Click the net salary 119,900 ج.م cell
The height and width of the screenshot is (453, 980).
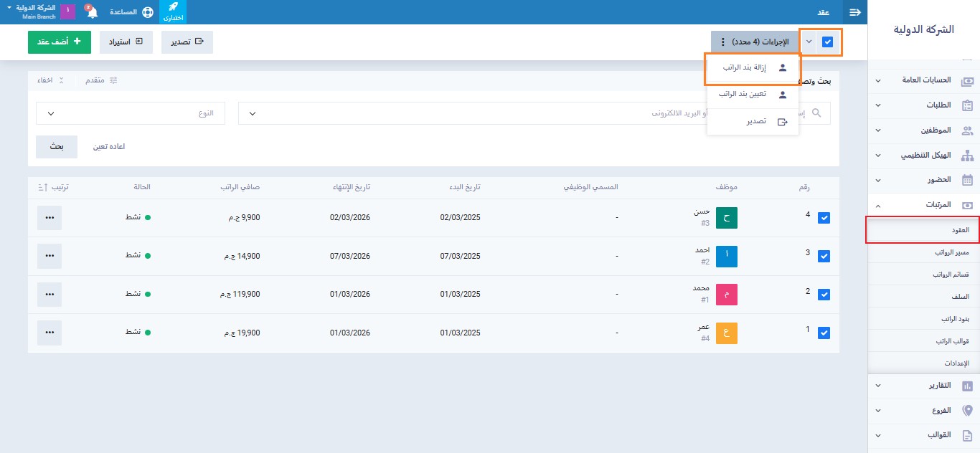point(240,295)
